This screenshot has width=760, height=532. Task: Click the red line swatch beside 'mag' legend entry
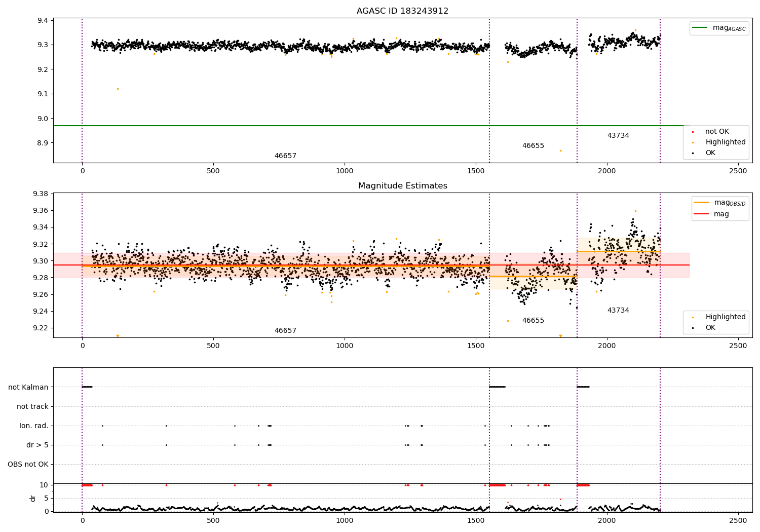[702, 214]
